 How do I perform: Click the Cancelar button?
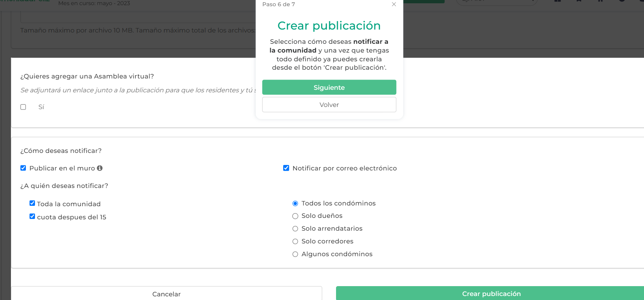[x=167, y=293]
